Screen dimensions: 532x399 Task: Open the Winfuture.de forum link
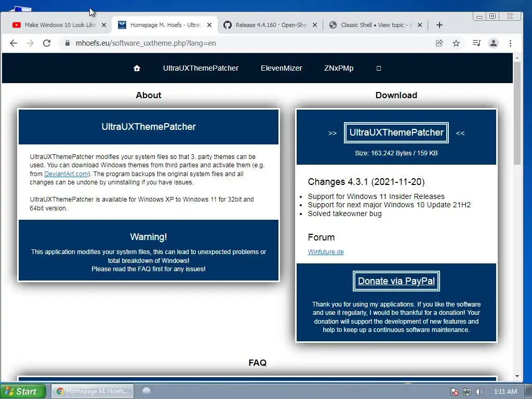(326, 252)
